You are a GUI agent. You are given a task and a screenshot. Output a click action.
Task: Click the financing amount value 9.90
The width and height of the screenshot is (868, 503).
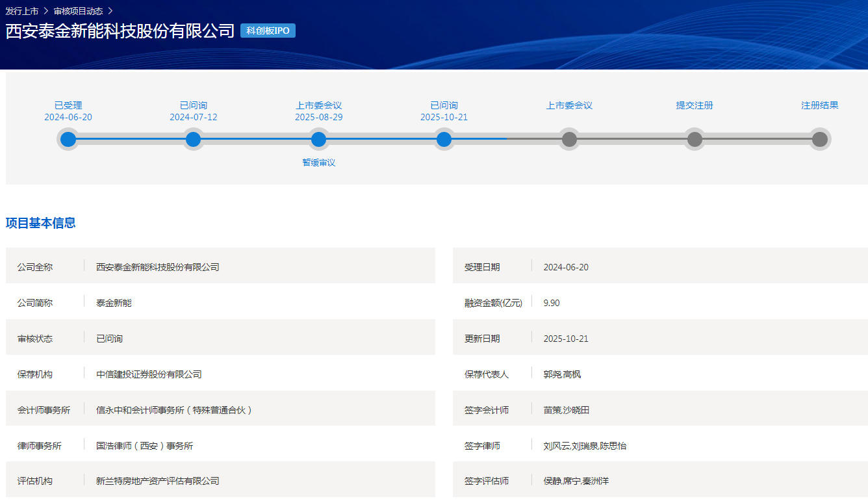pos(552,303)
